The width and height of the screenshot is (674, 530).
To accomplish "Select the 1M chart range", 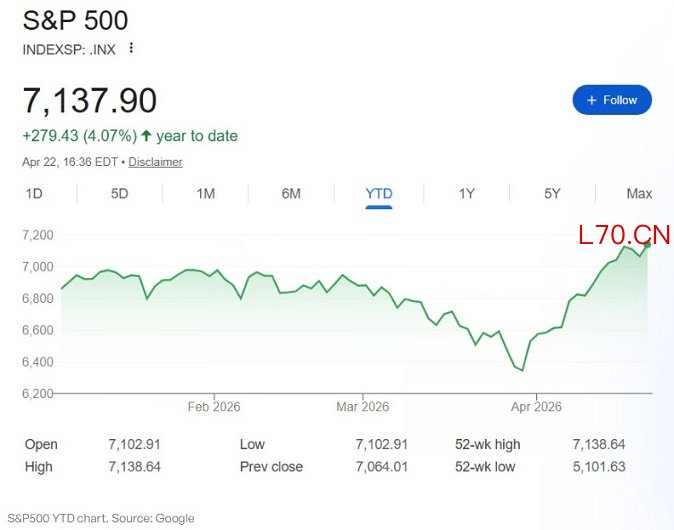I will point(205,194).
